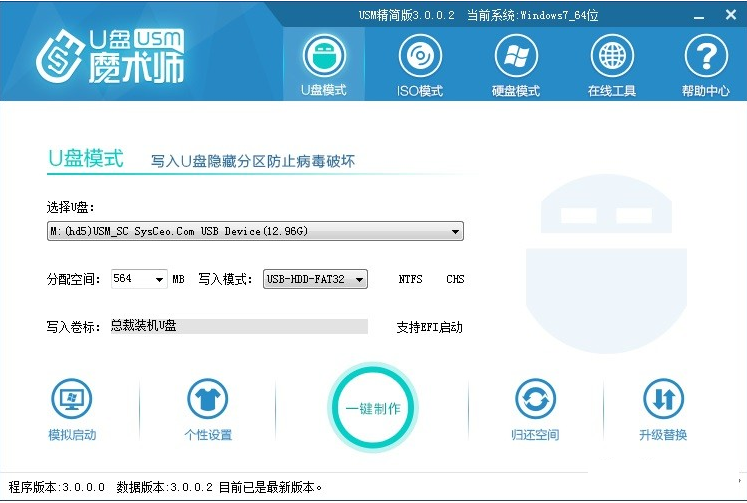Screen dimensions: 747x503
Task: Open 在线工具 section
Action: pos(612,64)
